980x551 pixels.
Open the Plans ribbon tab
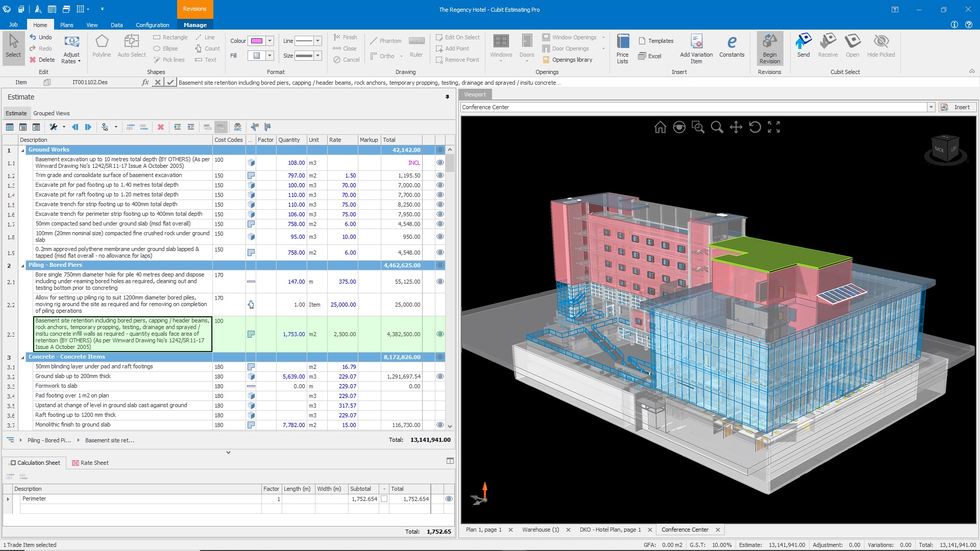(66, 25)
